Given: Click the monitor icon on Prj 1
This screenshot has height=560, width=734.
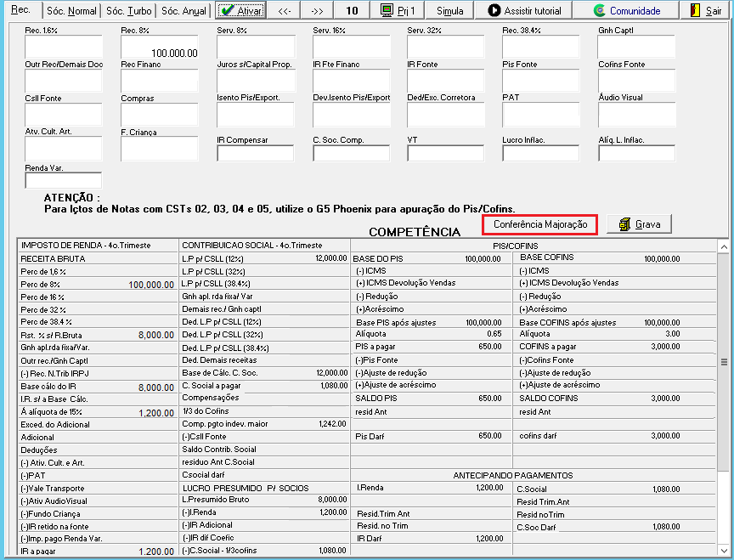Looking at the screenshot, I should tap(387, 10).
